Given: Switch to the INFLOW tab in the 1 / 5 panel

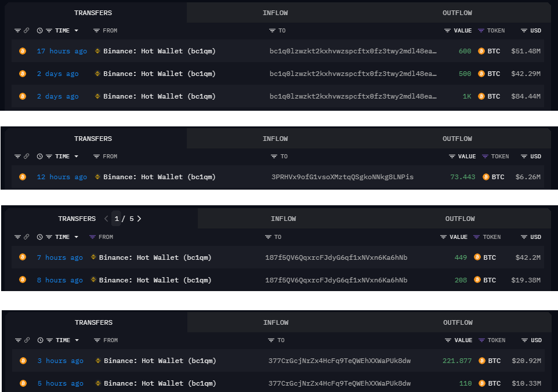Looking at the screenshot, I should [283, 219].
